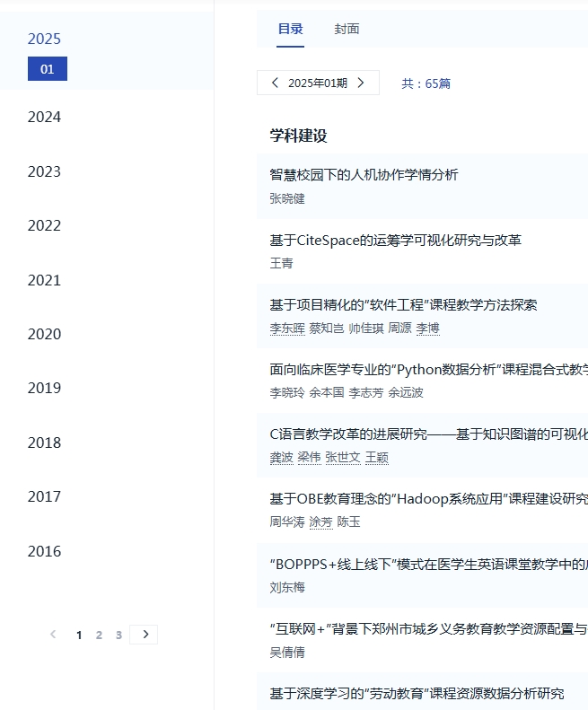Switch to the 目录 tab
This screenshot has height=710, width=588.
(290, 29)
